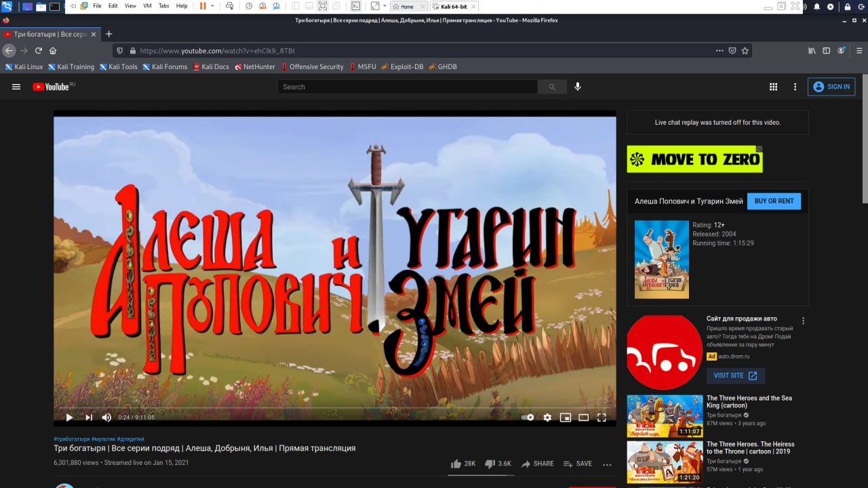Open page actions three-dot in address bar

pyautogui.click(x=719, y=51)
